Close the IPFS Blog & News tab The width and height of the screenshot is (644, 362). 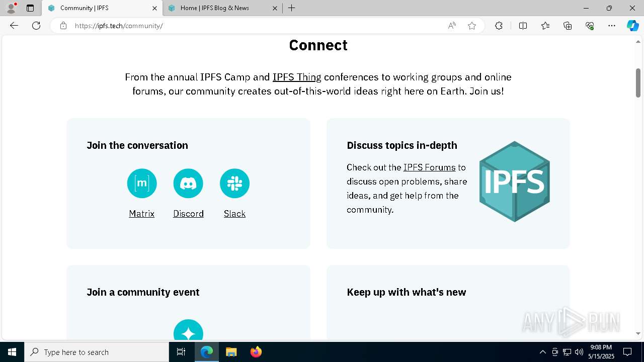coord(275,8)
